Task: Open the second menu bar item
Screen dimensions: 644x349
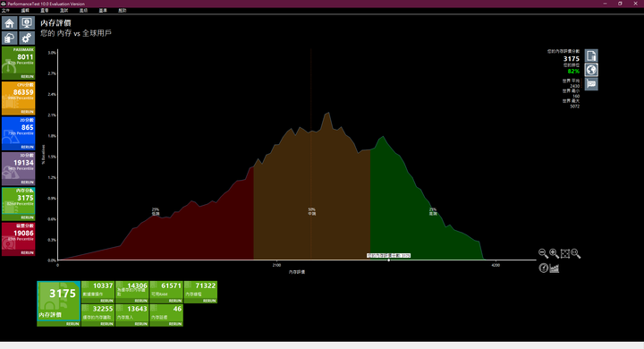Action: click(x=25, y=10)
